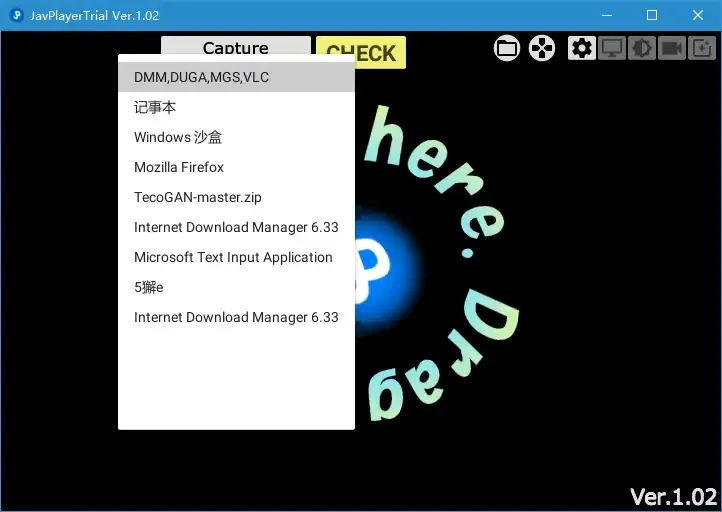The height and width of the screenshot is (512, 722).
Task: Open the folder browse icon
Action: [x=507, y=48]
